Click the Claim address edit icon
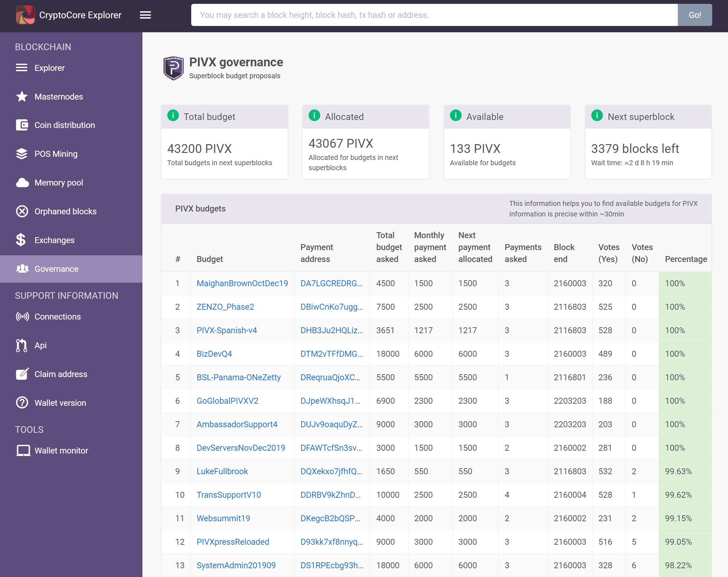 (22, 374)
